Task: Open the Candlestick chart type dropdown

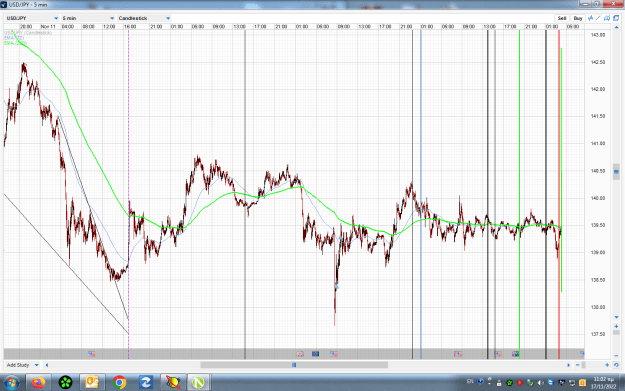Action: click(144, 18)
